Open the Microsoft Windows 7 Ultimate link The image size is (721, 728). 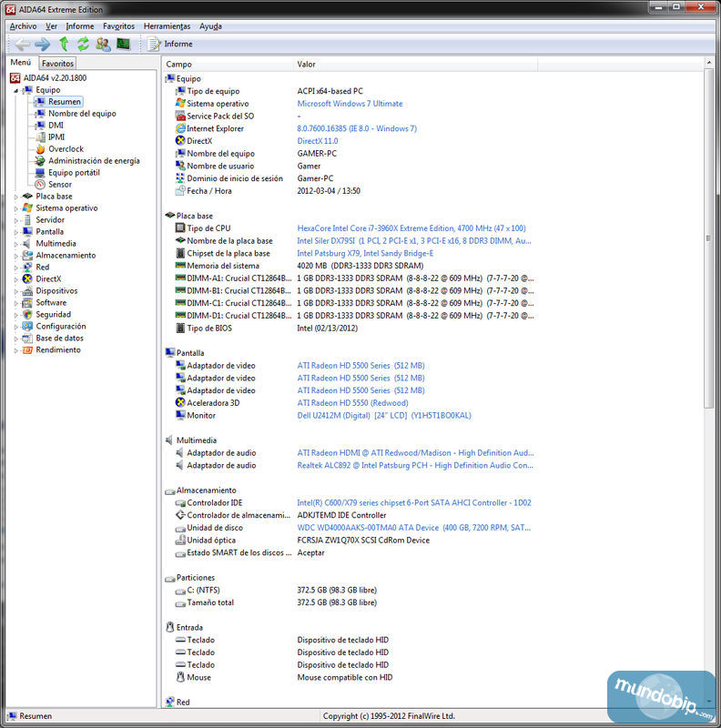[x=350, y=104]
